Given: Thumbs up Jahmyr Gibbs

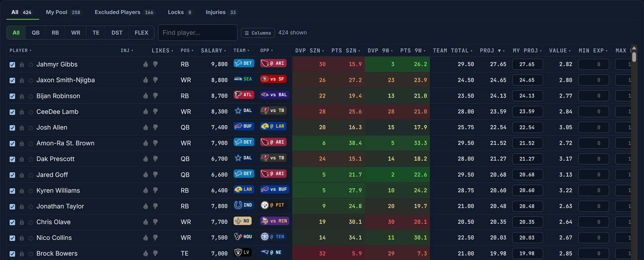Looking at the screenshot, I should click(x=145, y=64).
